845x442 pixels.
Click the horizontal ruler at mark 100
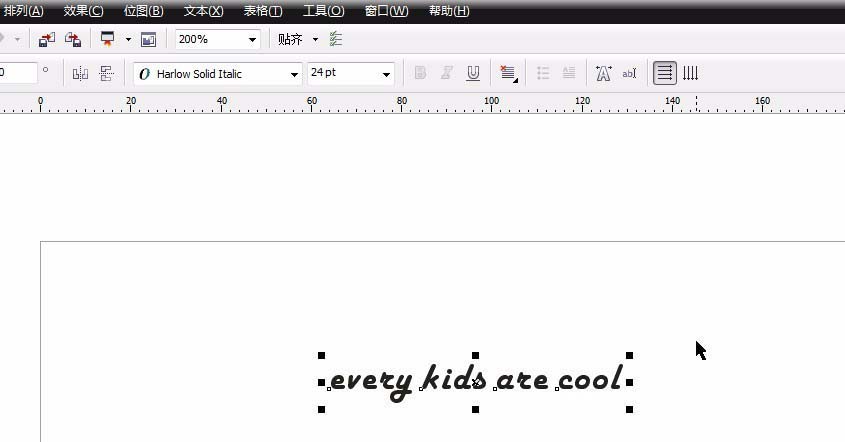[491, 102]
